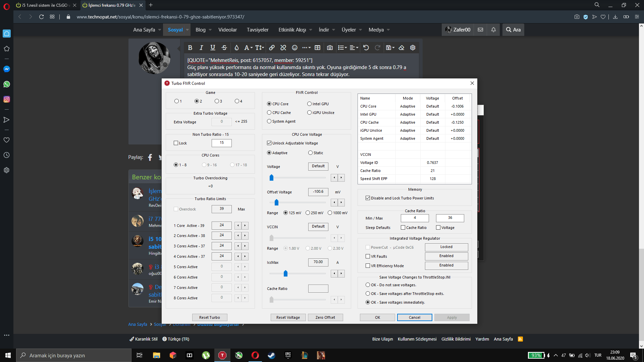
Task: Insert link using the chain icon
Action: 272,48
